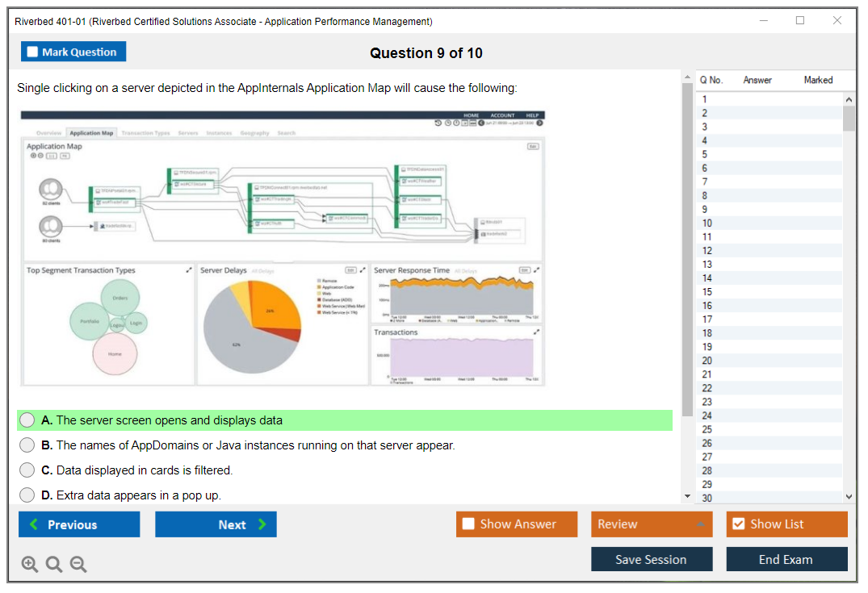
Task: Select option D: extra data in pop up
Action: [x=27, y=495]
